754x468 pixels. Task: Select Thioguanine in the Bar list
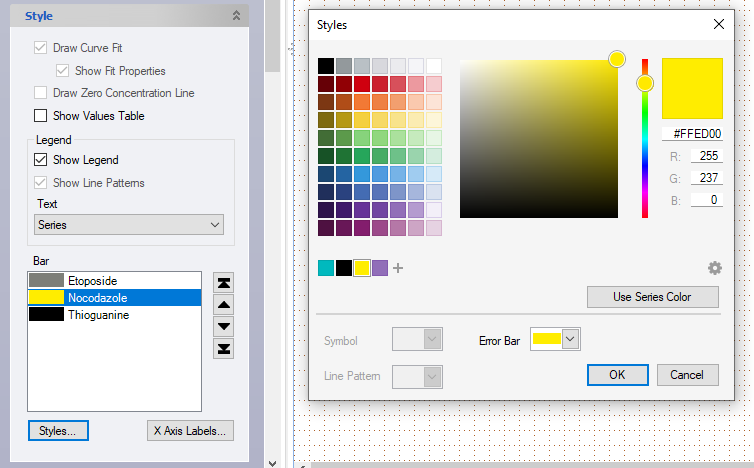pos(115,315)
